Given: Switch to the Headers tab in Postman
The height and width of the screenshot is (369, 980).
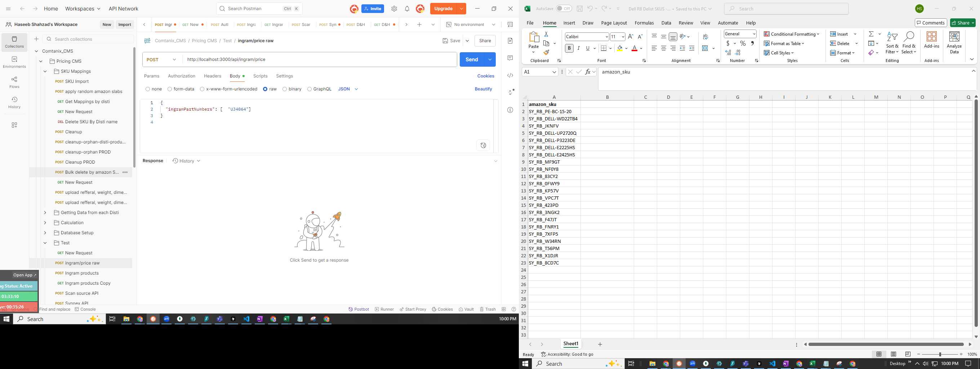Looking at the screenshot, I should [212, 76].
